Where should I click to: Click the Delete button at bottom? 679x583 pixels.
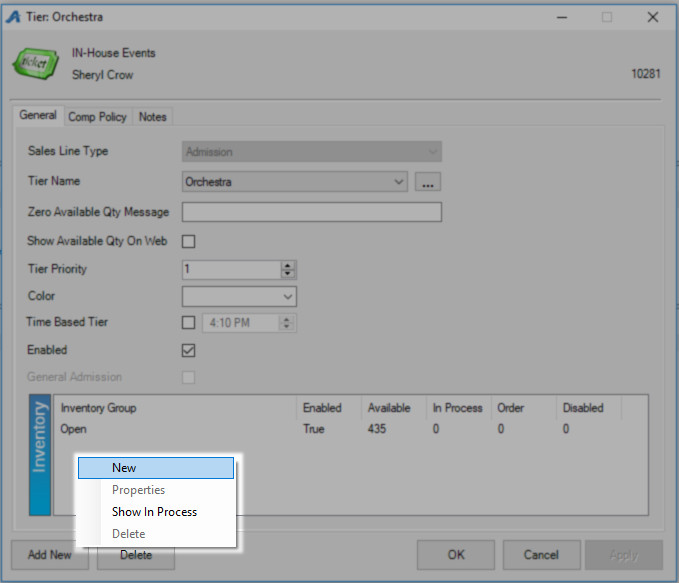(136, 557)
